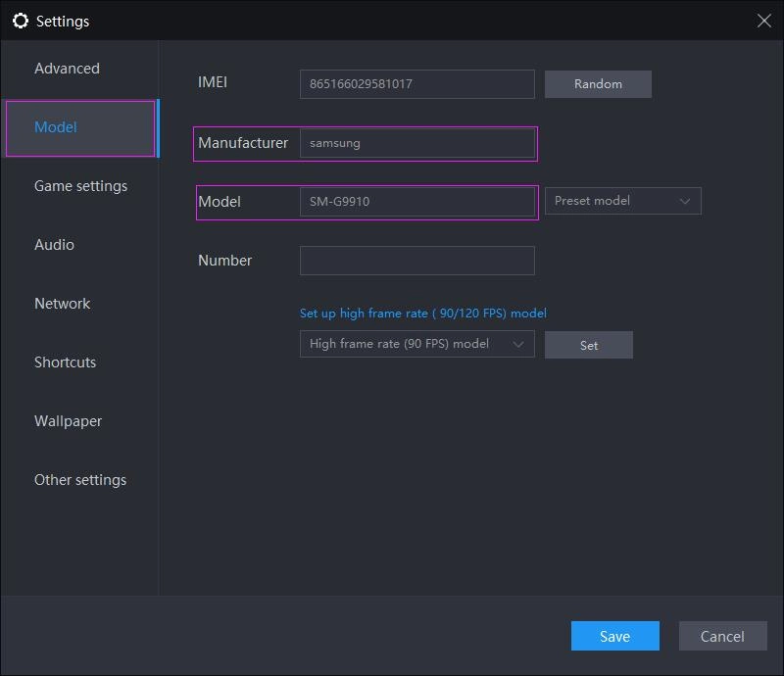Open the high frame rate setup link
This screenshot has height=676, width=784.
[425, 313]
